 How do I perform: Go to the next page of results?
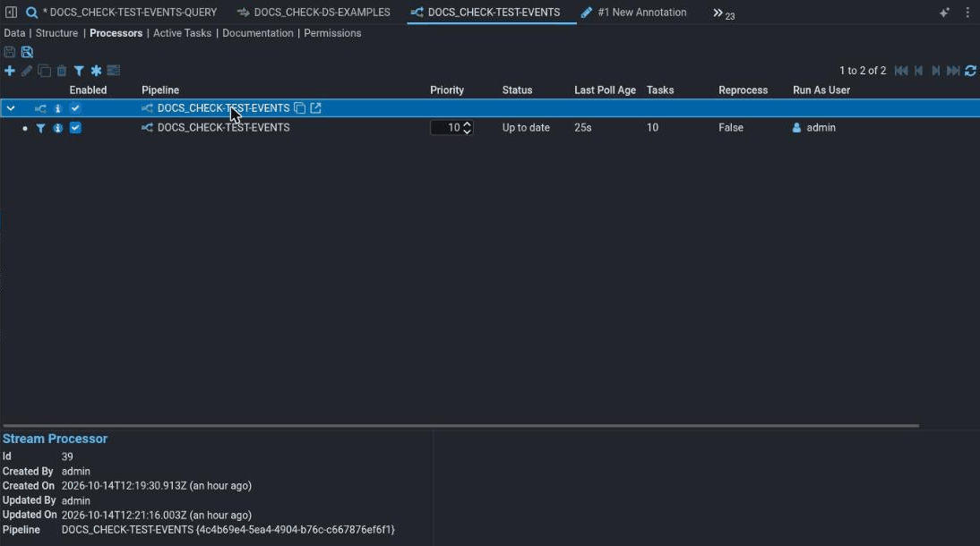tap(935, 71)
